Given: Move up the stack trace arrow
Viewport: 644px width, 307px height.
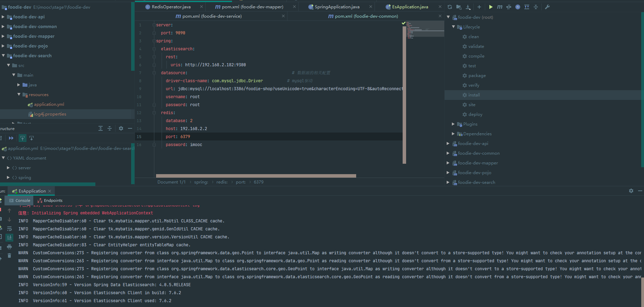Looking at the screenshot, I should 9,211.
